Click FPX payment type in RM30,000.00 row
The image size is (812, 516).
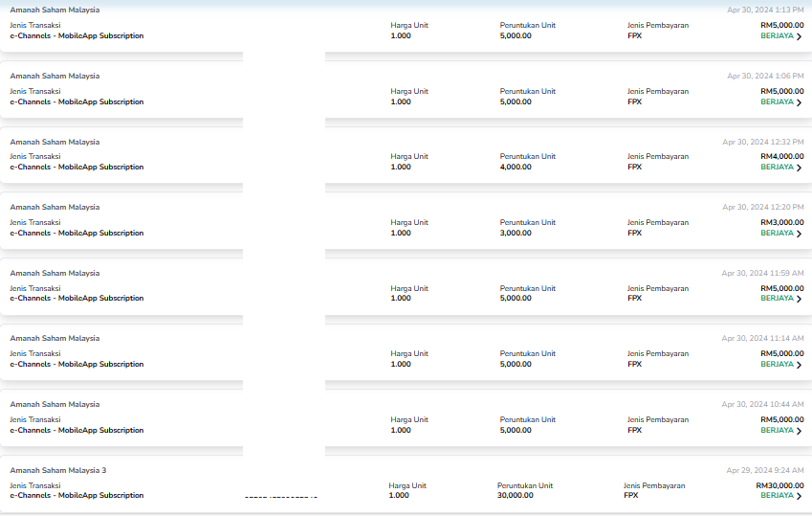click(630, 495)
